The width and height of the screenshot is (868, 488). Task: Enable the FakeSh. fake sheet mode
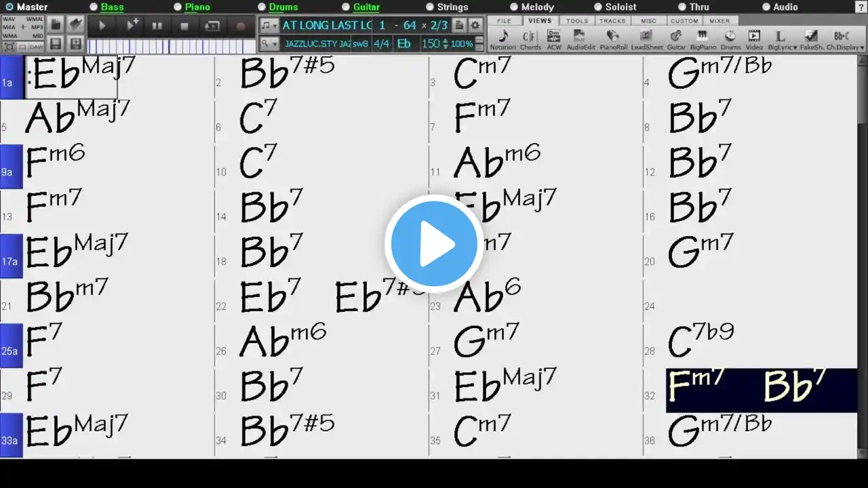pos(811,40)
